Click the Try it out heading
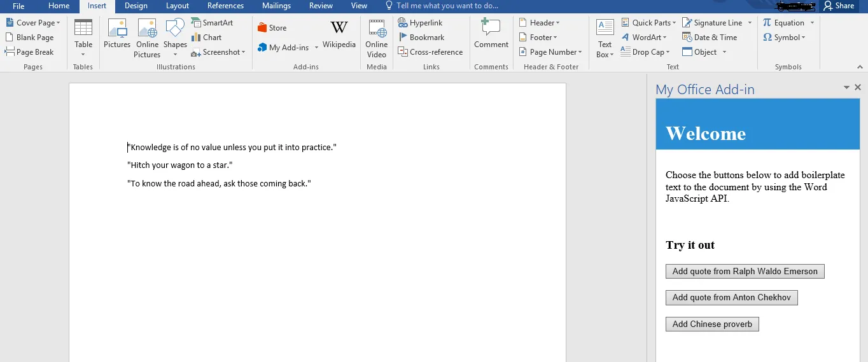 click(690, 245)
